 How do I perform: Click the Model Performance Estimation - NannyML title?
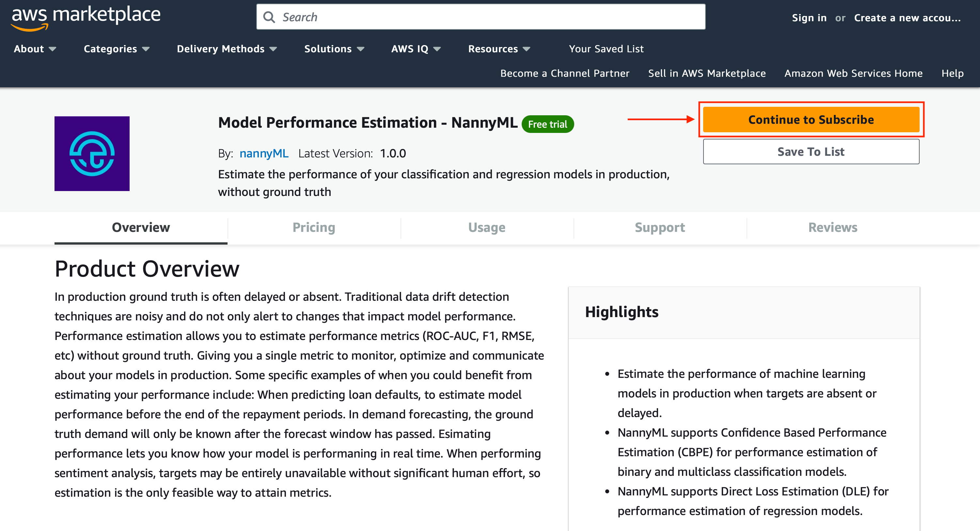point(368,122)
